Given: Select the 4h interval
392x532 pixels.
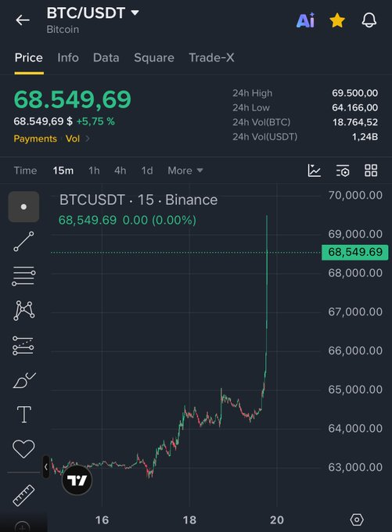Looking at the screenshot, I should point(120,171).
